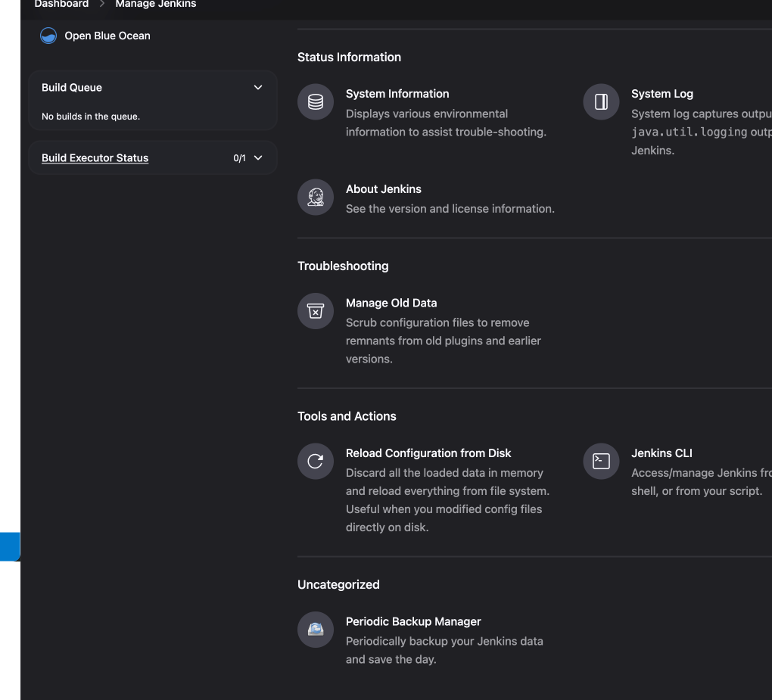Viewport: 772px width, 700px height.
Task: Click the About Jenkins butler icon
Action: (x=316, y=198)
